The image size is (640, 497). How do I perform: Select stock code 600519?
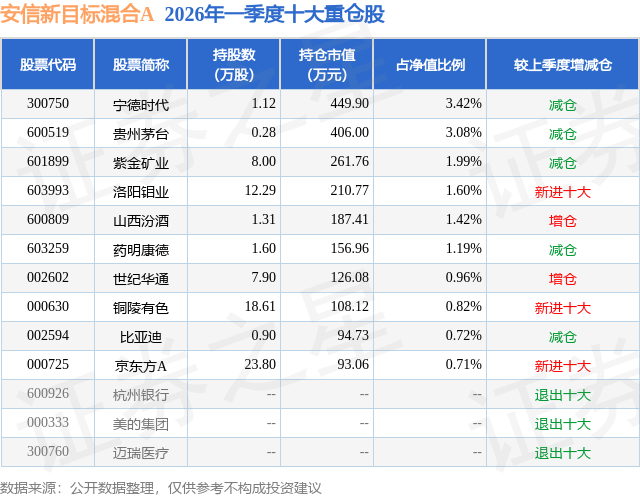click(x=48, y=132)
